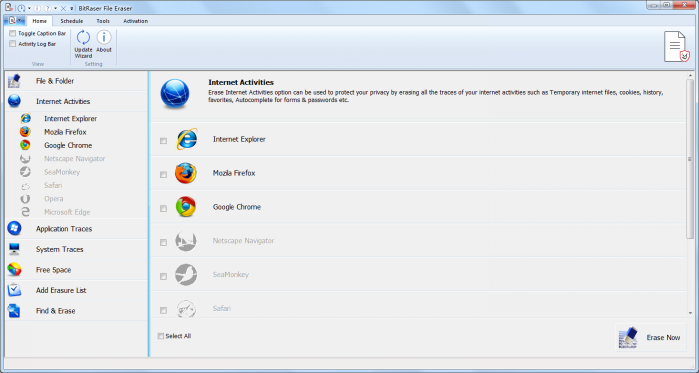Choose Google Chrome in the sidebar tree

pos(68,145)
